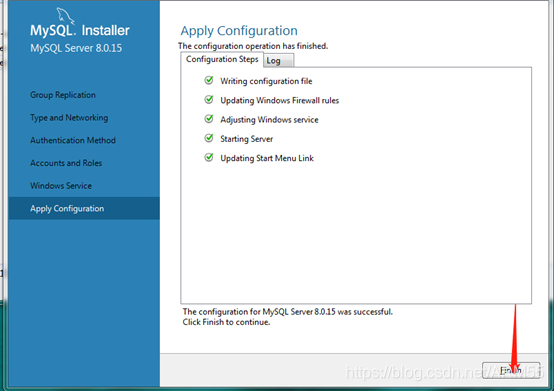Open the Type and Networking step

pyautogui.click(x=69, y=118)
